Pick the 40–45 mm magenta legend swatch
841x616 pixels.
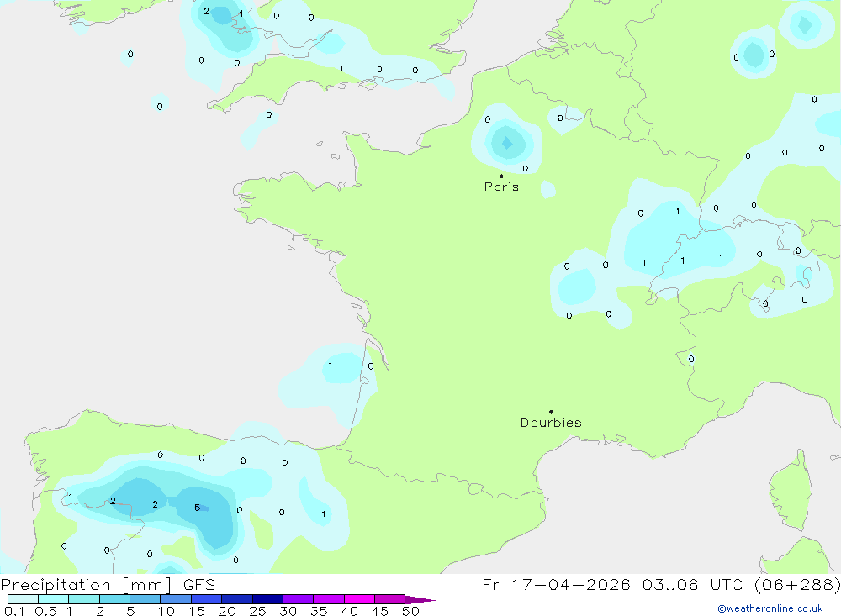tap(359, 599)
